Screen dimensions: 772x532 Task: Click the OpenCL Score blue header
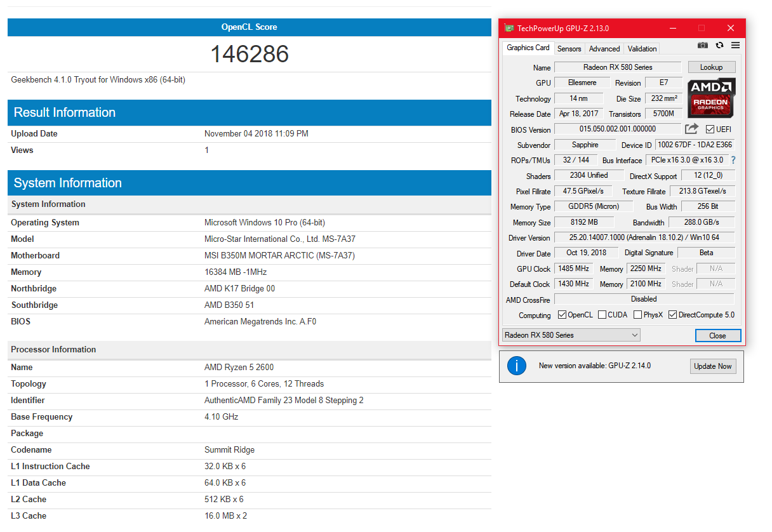click(250, 27)
